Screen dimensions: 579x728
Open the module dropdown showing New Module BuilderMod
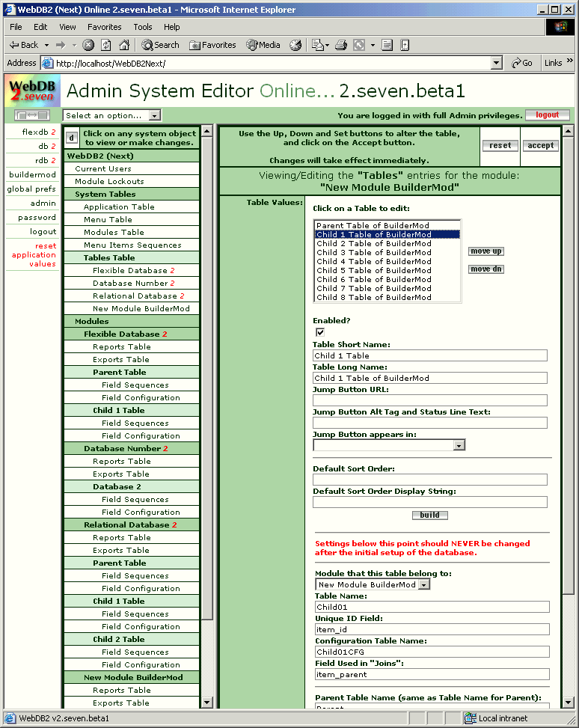(373, 584)
